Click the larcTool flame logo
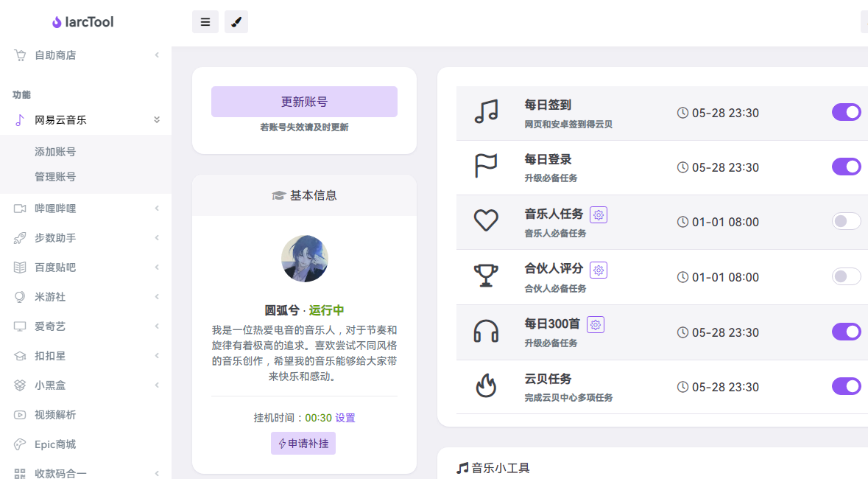The height and width of the screenshot is (479, 868). point(57,22)
